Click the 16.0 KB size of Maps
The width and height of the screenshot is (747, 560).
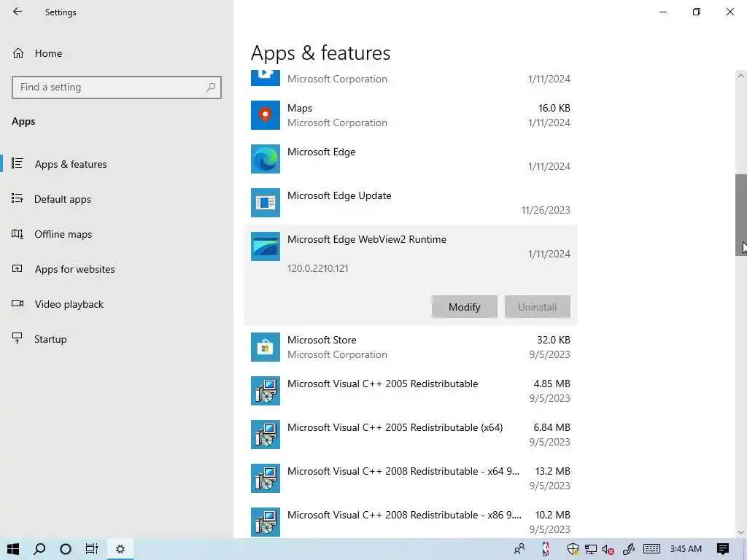point(554,108)
